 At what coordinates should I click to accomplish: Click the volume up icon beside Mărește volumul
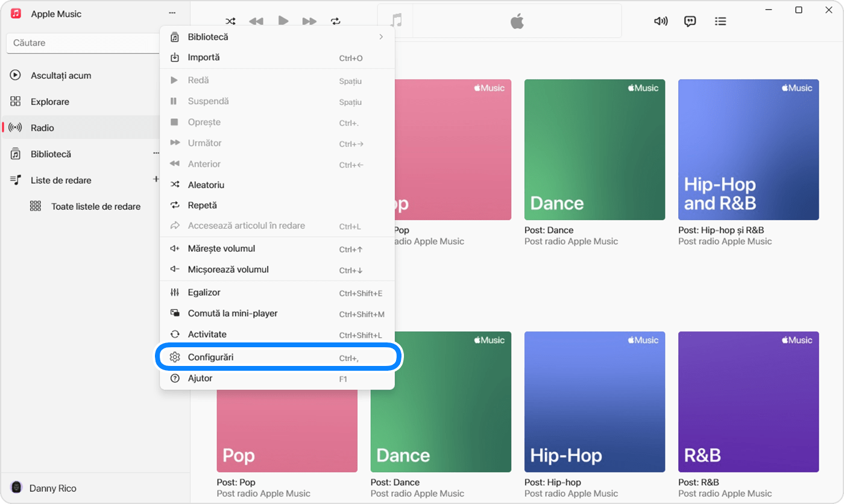point(175,248)
